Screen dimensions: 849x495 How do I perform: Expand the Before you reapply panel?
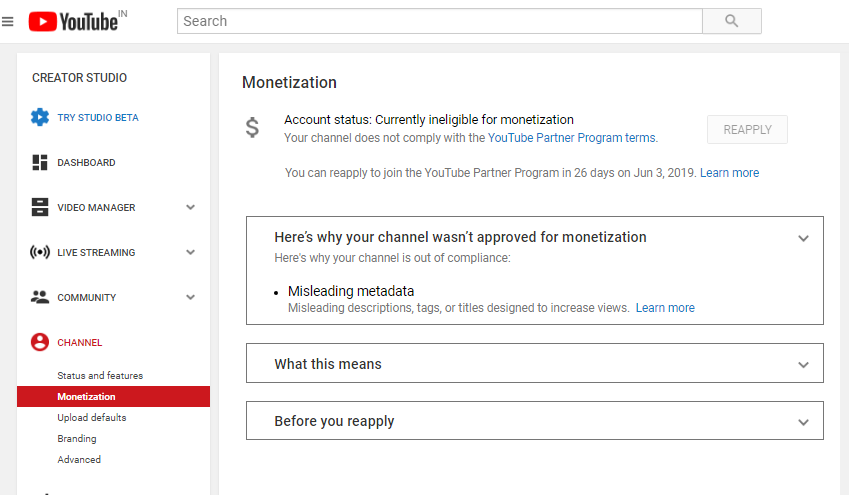click(x=804, y=422)
